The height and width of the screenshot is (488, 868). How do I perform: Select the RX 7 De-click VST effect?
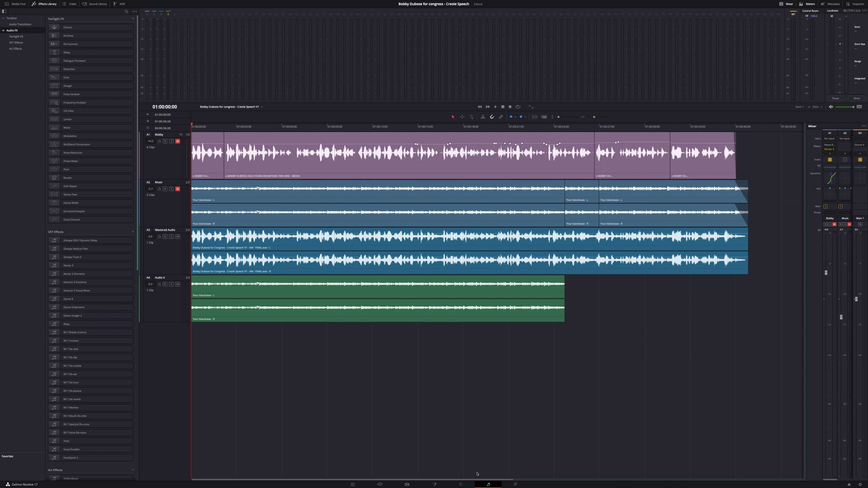coord(91,349)
